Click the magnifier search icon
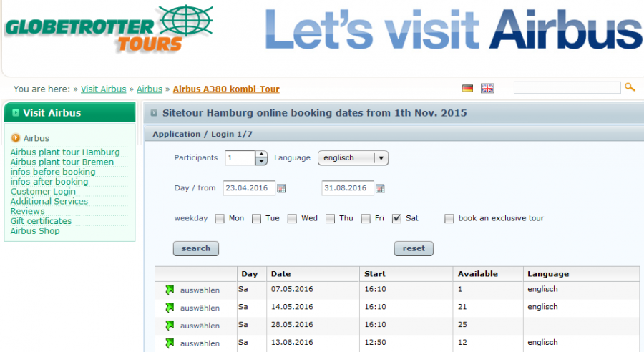Screen dimensions: 644x352 pos(630,87)
